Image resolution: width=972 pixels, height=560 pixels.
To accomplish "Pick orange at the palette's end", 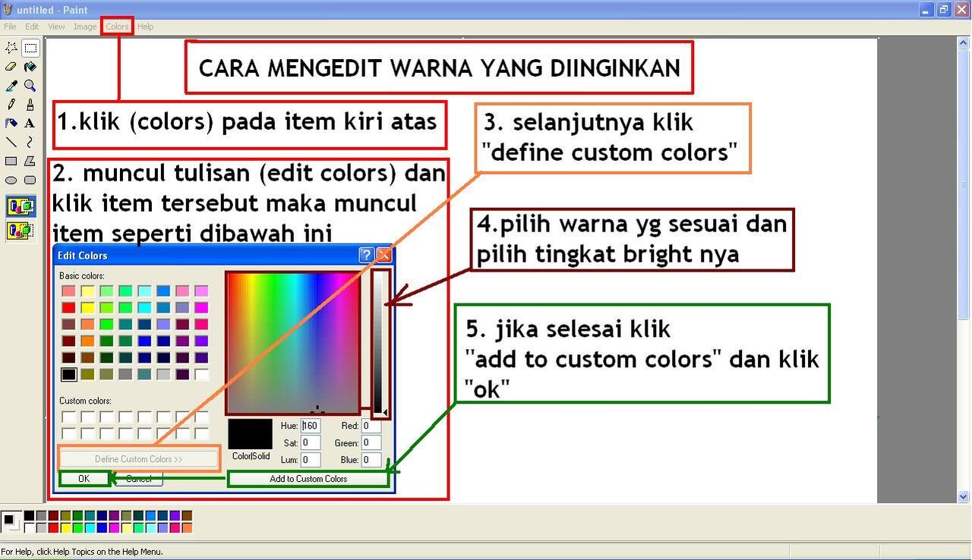I will (x=187, y=528).
